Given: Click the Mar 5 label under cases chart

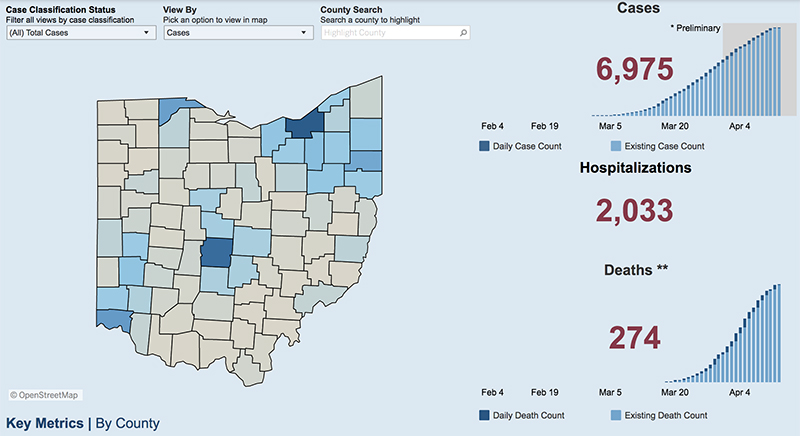Looking at the screenshot, I should (x=610, y=126).
